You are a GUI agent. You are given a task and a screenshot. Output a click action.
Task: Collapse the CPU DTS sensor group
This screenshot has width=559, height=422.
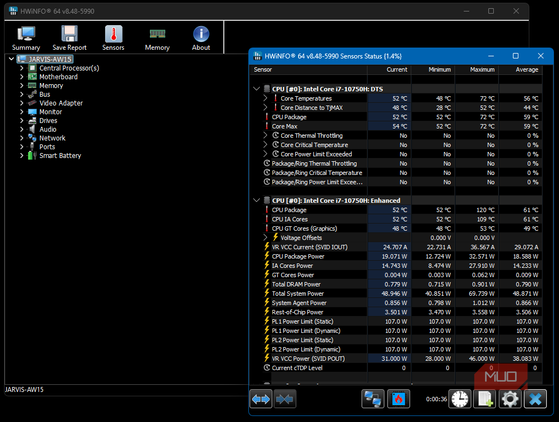click(x=256, y=89)
